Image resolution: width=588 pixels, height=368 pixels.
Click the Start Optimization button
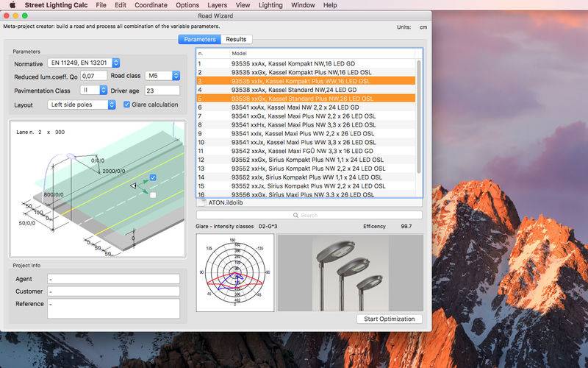(x=390, y=319)
